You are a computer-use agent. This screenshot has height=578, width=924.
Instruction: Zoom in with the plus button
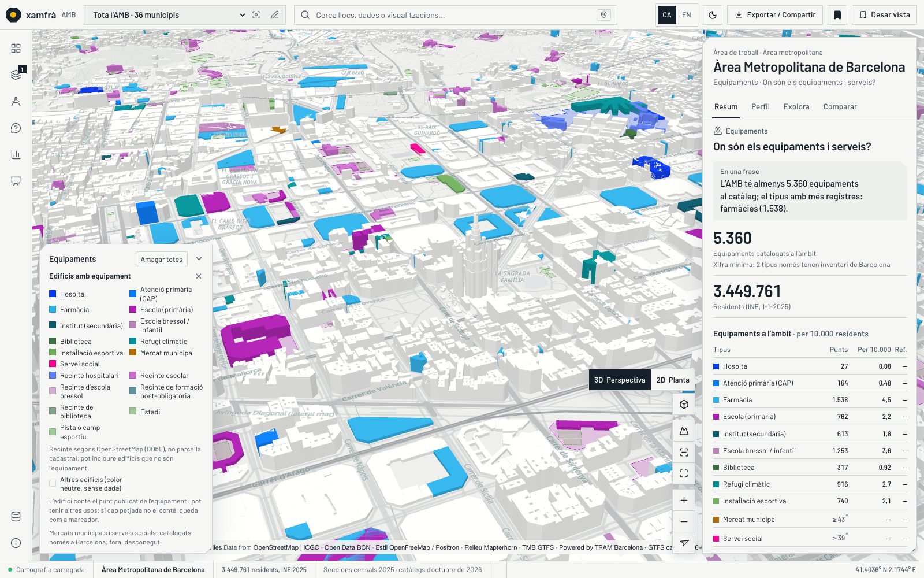684,501
